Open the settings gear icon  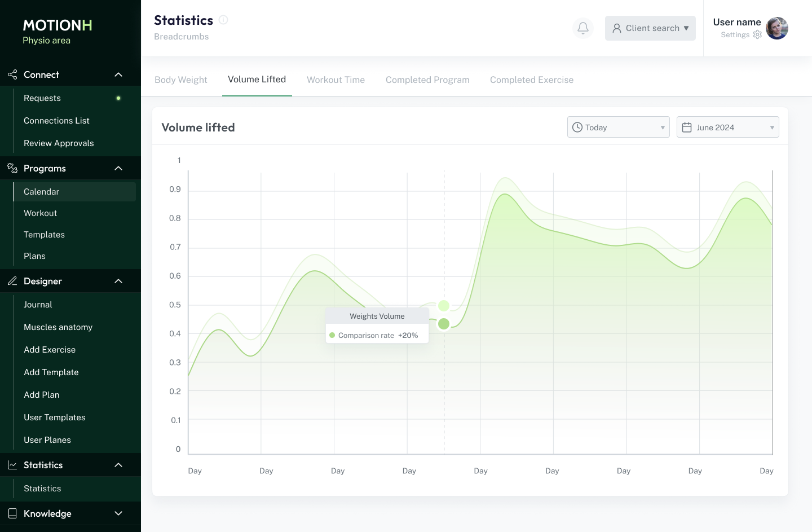757,34
